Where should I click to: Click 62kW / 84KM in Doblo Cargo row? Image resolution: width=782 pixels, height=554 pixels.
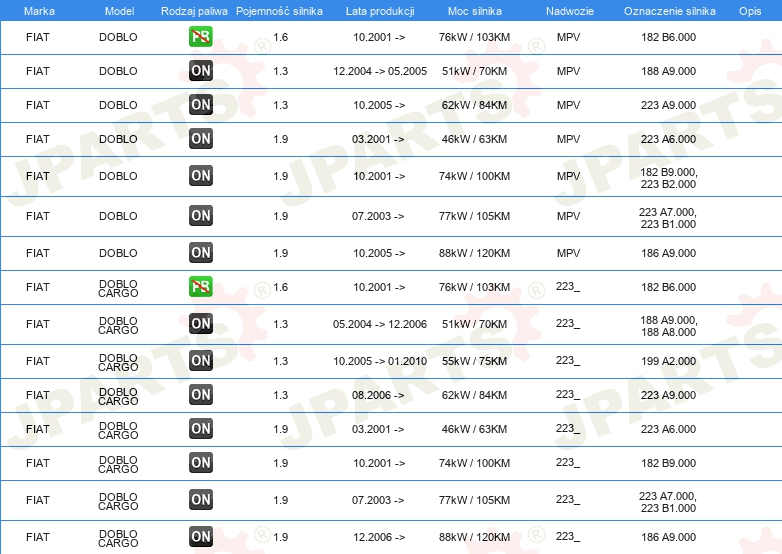[x=474, y=395]
